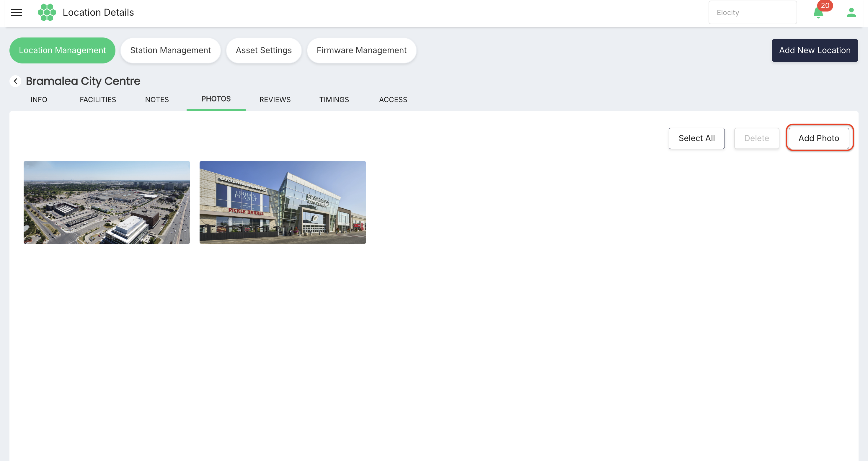Click the Elocity search field

753,12
